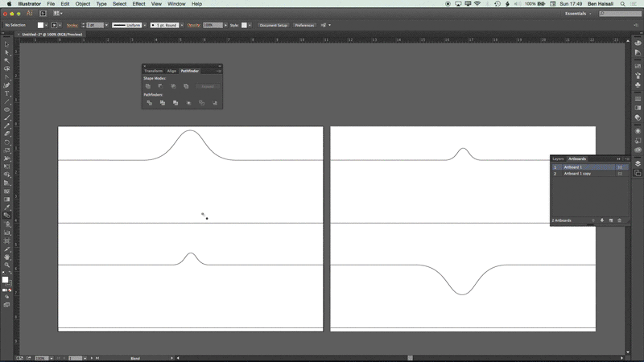Viewport: 644px width, 362px height.
Task: Toggle orientation icon for Artboard 1 copy
Action: tap(620, 174)
